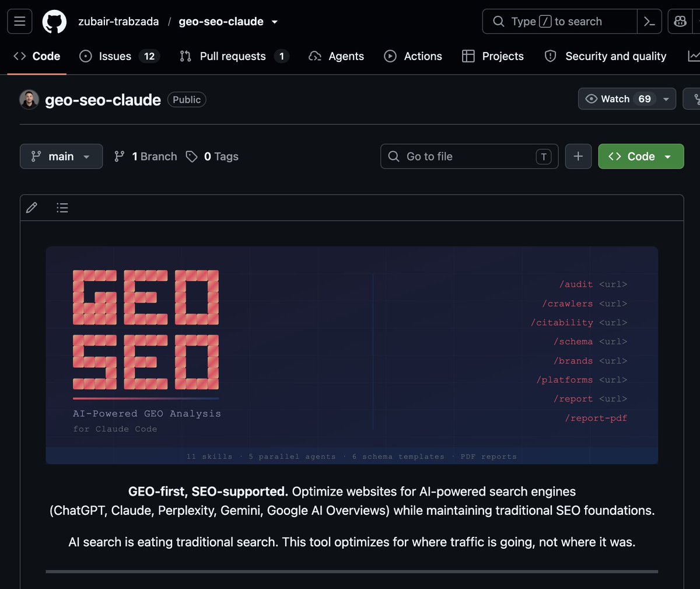Click the Public visibility label
700x589 pixels.
point(187,100)
